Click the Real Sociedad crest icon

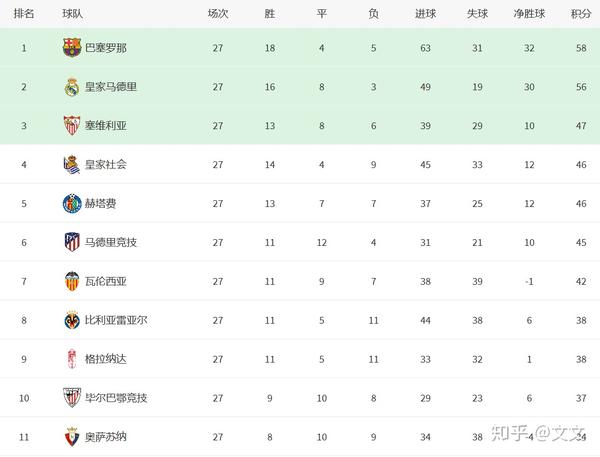coord(72,165)
